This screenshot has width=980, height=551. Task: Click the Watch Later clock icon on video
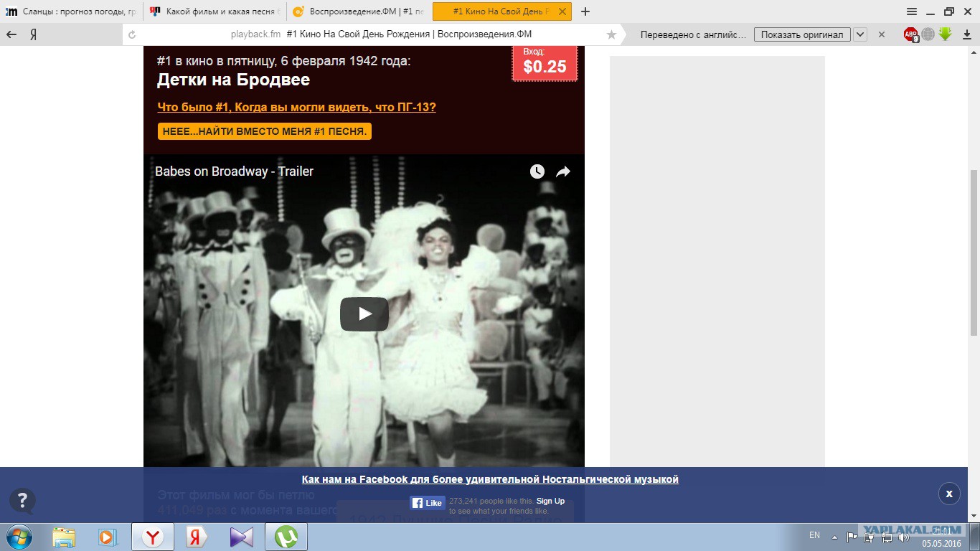[537, 171]
